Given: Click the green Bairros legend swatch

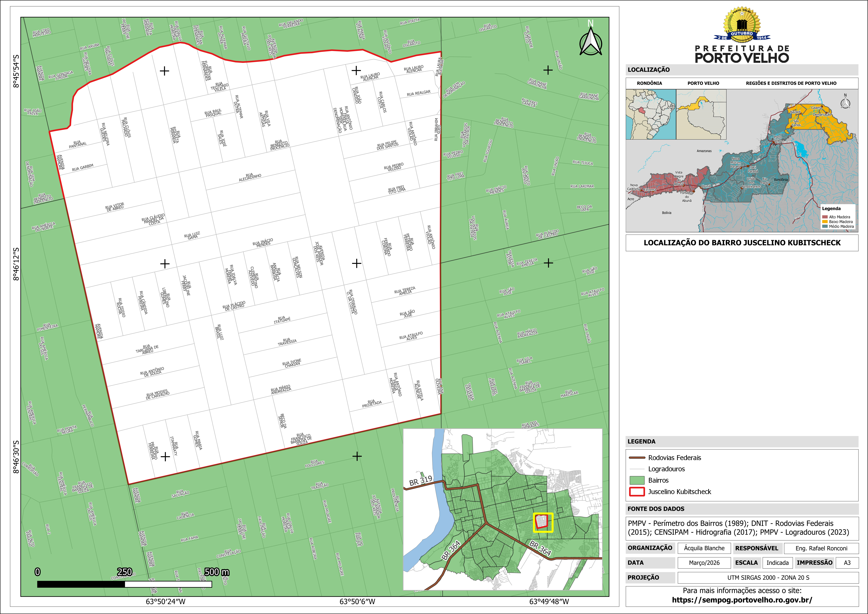Looking at the screenshot, I should 637,480.
